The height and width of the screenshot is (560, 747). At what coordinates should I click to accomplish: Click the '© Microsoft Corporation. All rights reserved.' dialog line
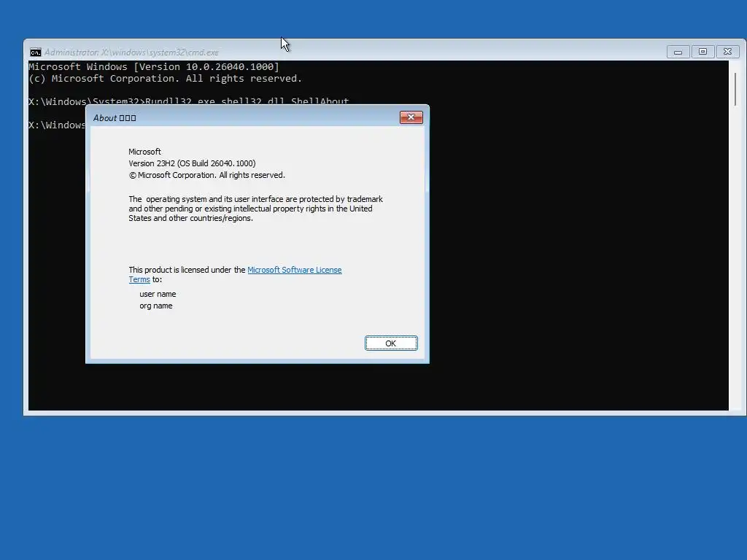tap(206, 175)
